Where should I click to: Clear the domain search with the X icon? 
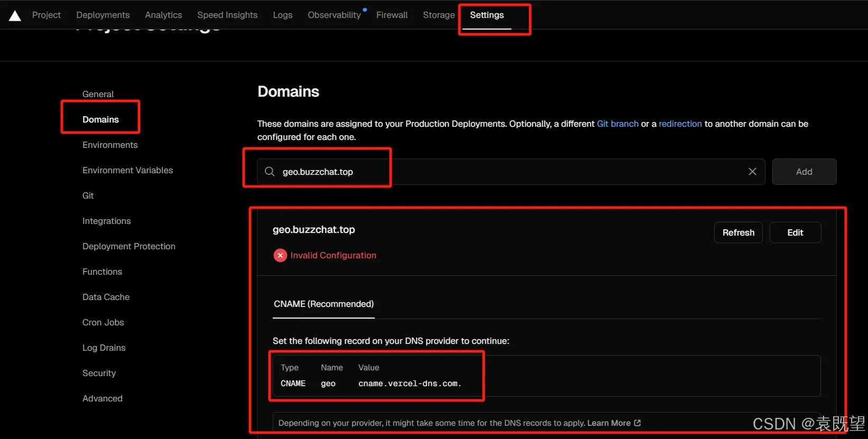coord(752,172)
